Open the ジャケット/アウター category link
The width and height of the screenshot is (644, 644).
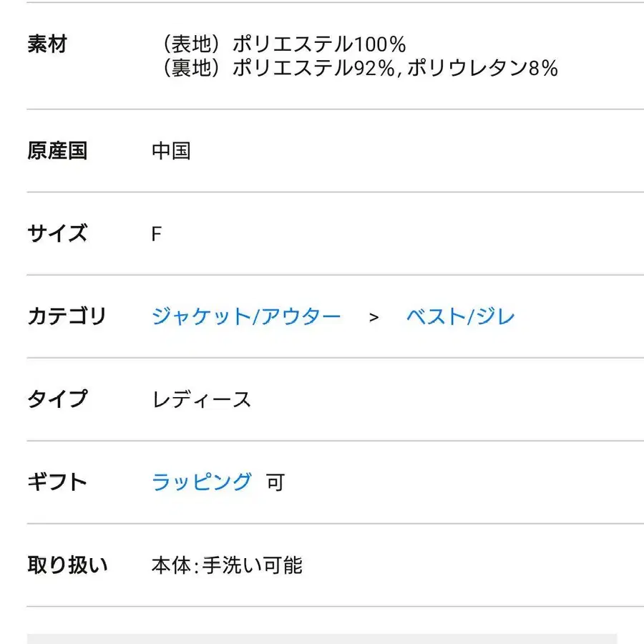(246, 316)
